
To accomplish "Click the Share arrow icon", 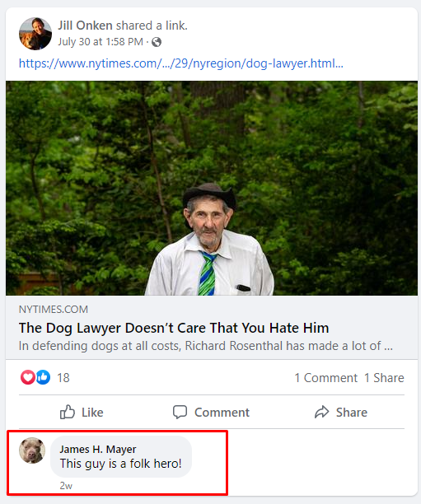I will [x=321, y=412].
